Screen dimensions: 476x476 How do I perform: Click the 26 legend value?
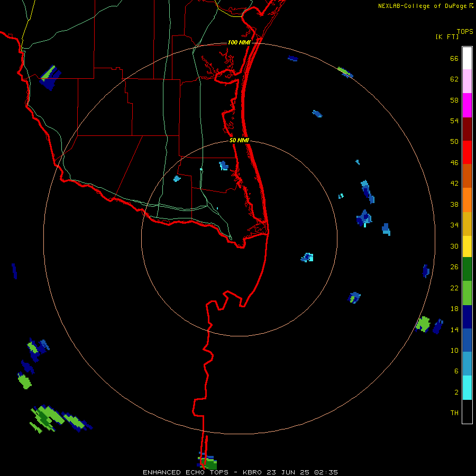(454, 267)
